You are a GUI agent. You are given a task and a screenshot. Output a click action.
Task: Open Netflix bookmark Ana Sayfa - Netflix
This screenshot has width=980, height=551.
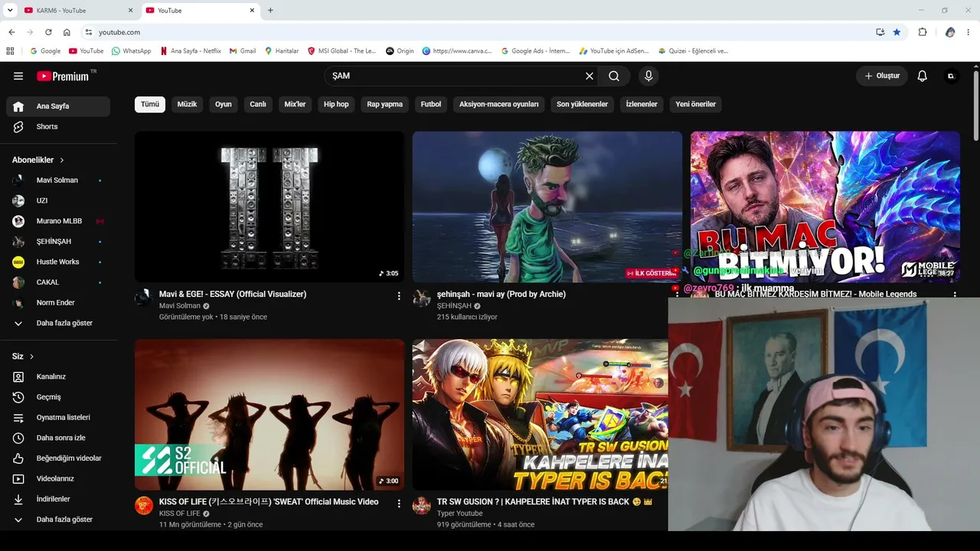point(191,51)
